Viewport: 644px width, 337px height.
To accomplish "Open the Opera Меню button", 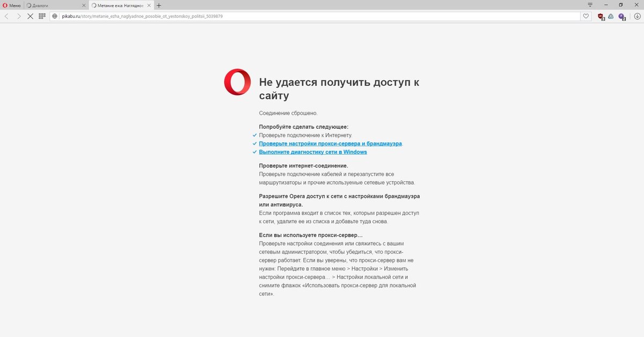I will 12,5.
